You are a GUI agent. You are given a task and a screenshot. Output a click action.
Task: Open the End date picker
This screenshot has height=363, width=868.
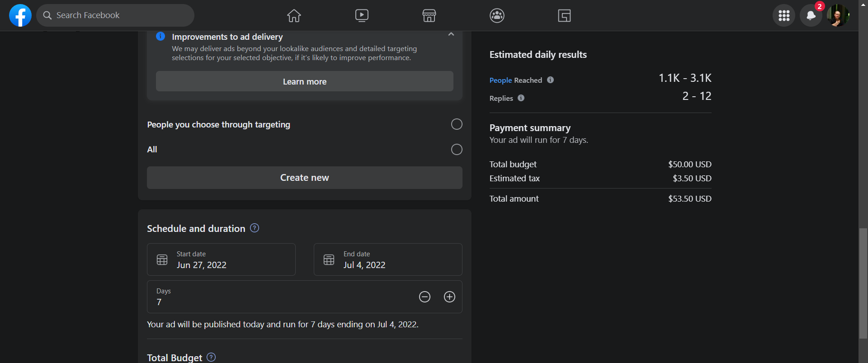pos(388,259)
